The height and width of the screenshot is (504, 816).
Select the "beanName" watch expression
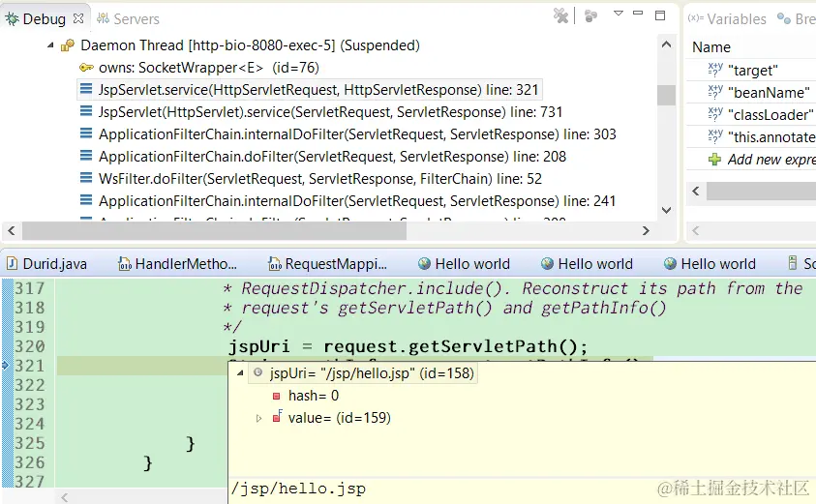pos(769,93)
